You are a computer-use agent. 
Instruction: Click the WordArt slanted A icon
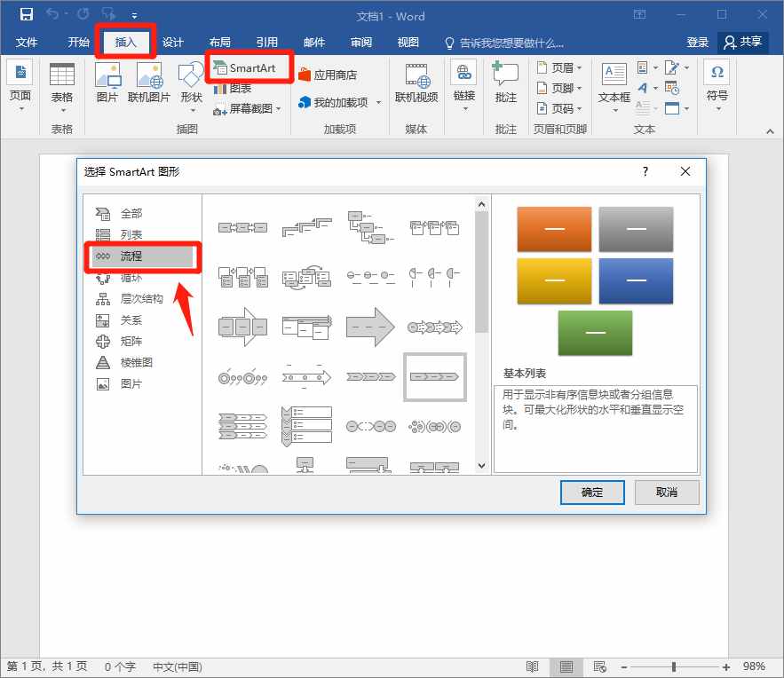tap(643, 88)
